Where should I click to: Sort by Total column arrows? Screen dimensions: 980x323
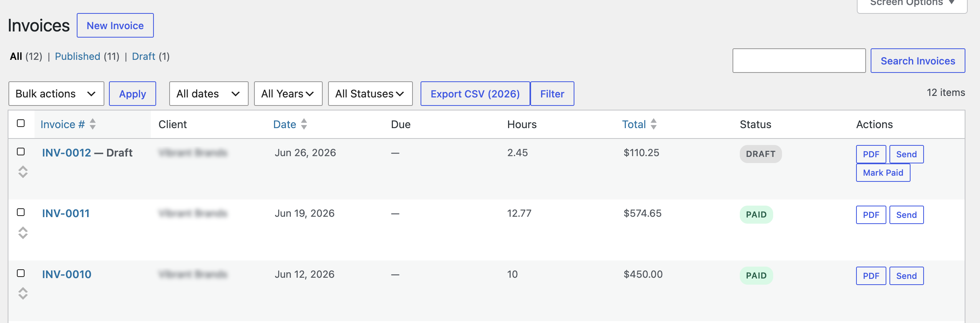pos(654,124)
